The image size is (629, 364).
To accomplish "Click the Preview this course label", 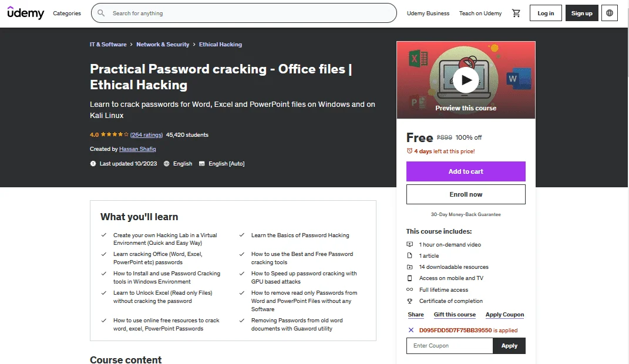I will point(466,108).
